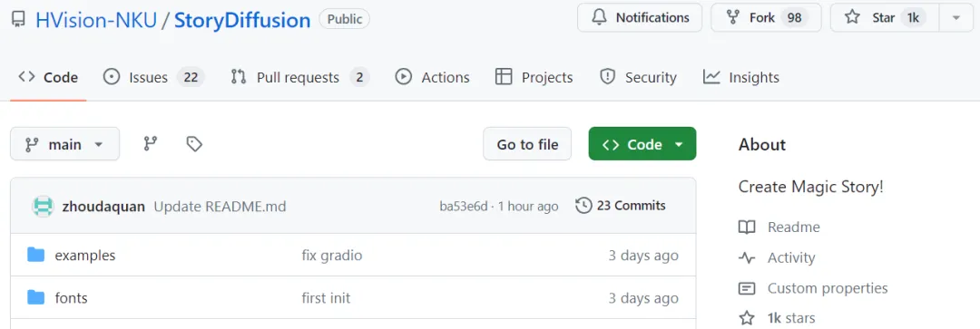Open the green Code dropdown
980x329 pixels.
642,143
